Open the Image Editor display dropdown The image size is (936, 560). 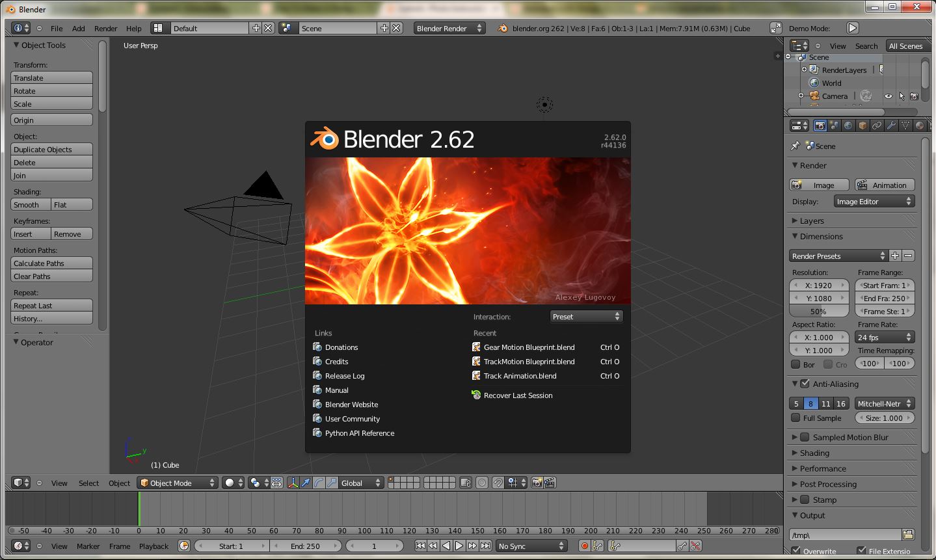(874, 202)
